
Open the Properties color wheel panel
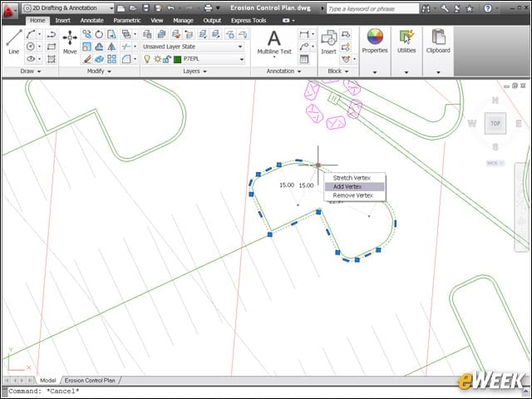(375, 41)
